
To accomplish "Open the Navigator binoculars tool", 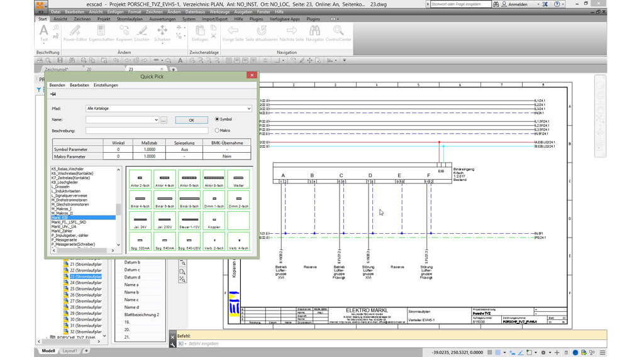I will [313, 31].
